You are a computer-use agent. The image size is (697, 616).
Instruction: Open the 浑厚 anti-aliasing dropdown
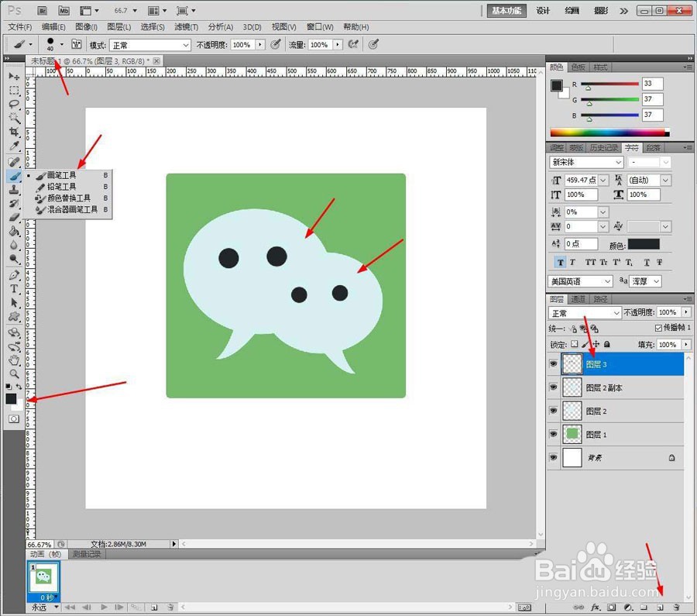647,281
